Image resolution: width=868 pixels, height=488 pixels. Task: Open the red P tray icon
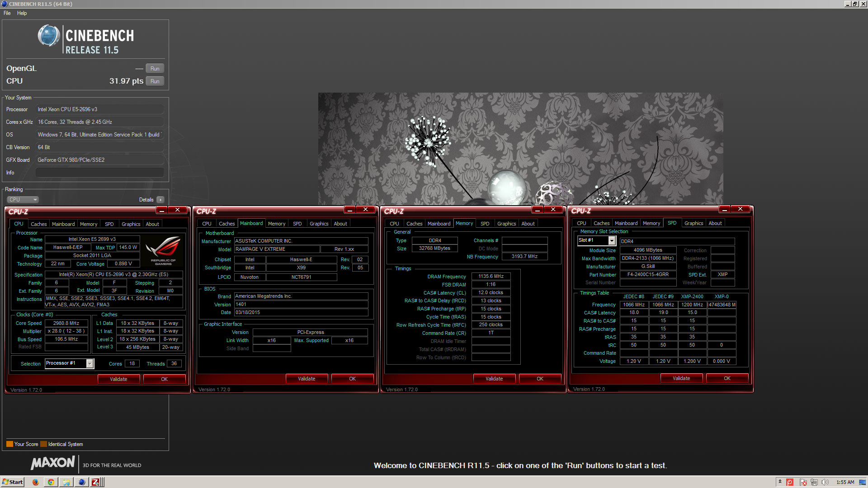790,482
